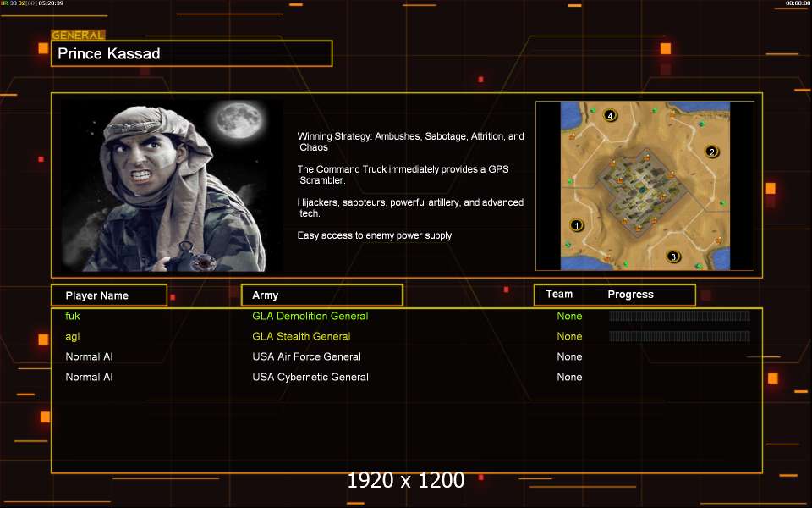Click the loading progress bar for fuk

pos(679,316)
